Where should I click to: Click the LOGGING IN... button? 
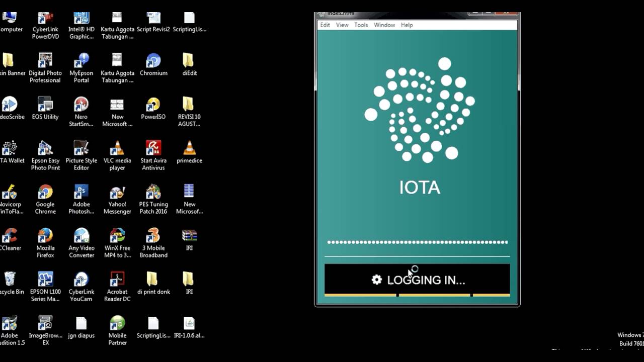click(x=417, y=280)
